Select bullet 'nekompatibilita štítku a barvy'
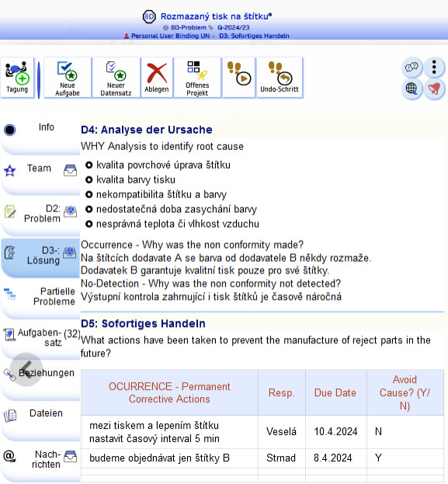The image size is (448, 484). [161, 194]
